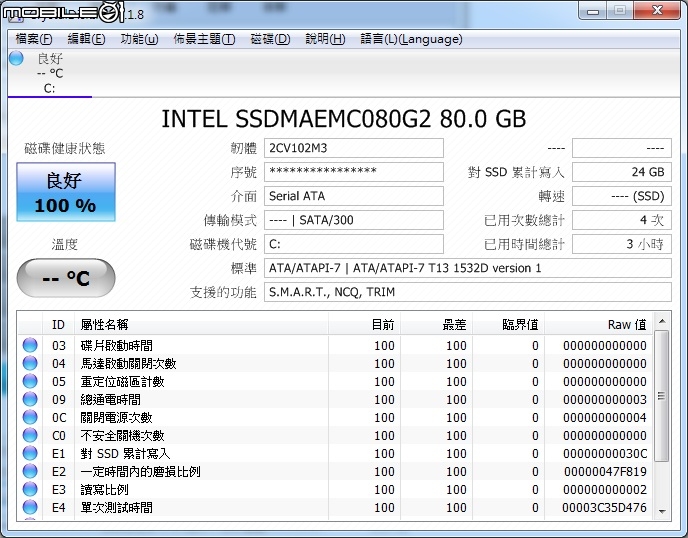Click the 4 次 power on count value
The height and width of the screenshot is (538, 688).
[x=622, y=220]
